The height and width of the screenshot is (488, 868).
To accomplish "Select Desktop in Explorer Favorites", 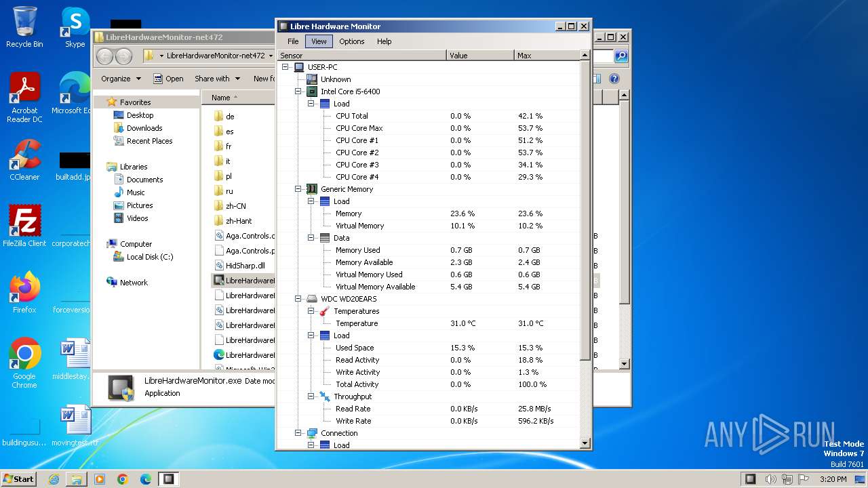I will [140, 115].
